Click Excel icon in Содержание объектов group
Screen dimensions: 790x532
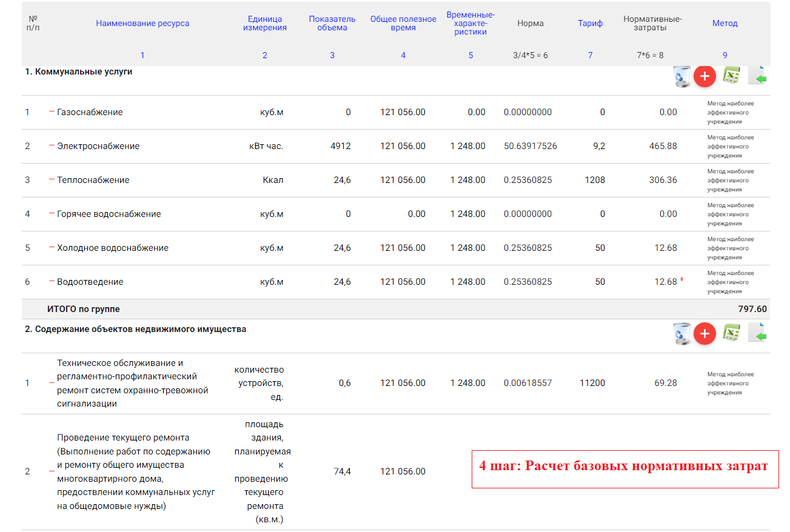click(x=732, y=334)
